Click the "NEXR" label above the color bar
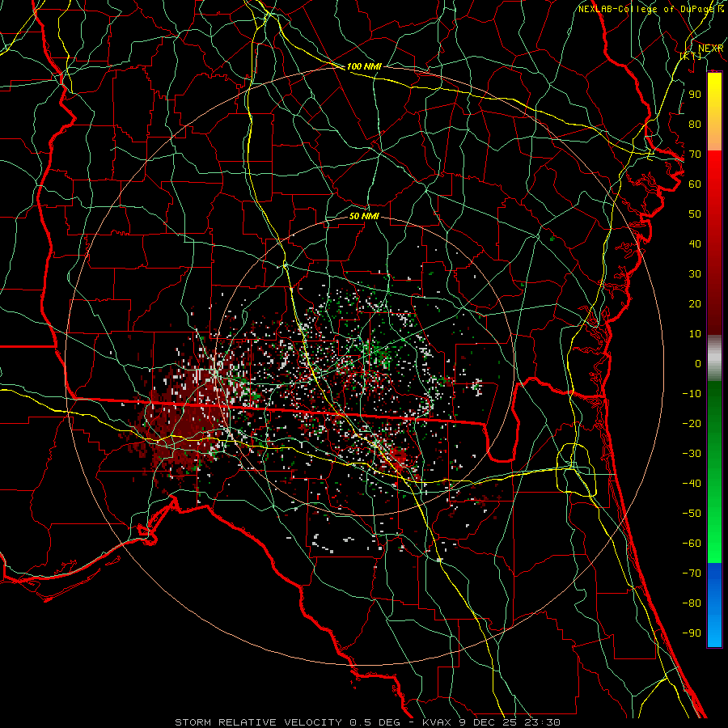This screenshot has width=728, height=728. pos(710,49)
